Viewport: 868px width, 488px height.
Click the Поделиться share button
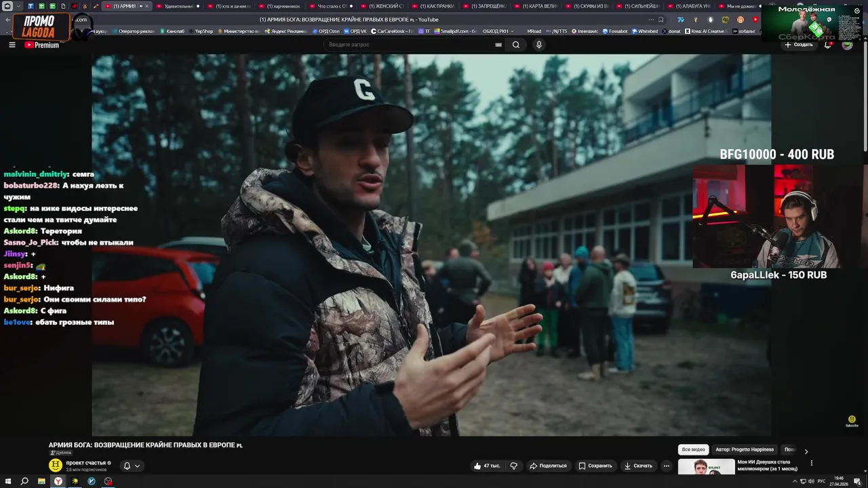tap(548, 466)
